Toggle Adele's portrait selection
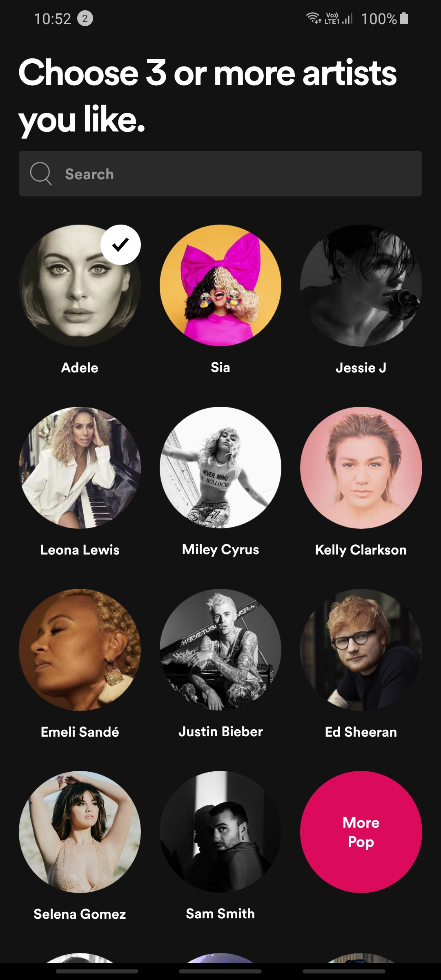The image size is (441, 980). click(x=80, y=285)
